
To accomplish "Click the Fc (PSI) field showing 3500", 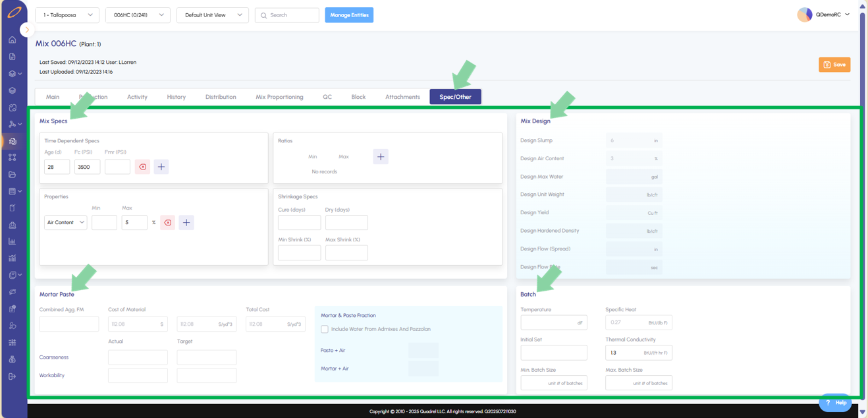I will 88,167.
